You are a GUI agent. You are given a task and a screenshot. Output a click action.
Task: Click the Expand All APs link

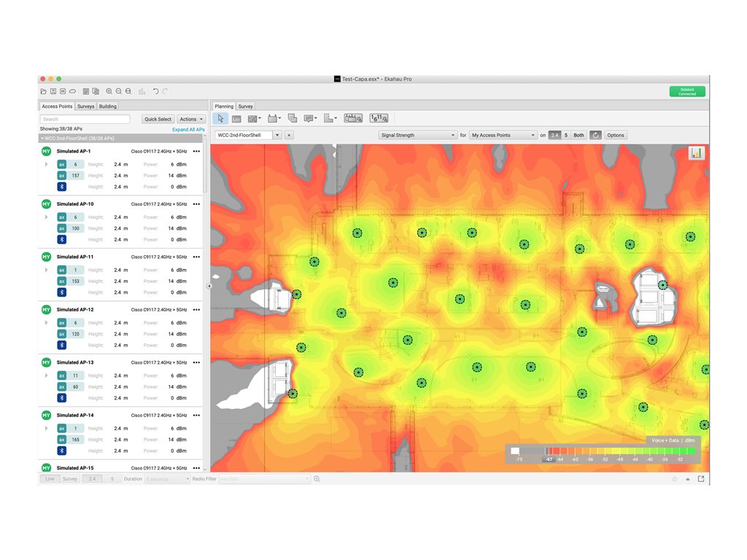[x=188, y=129]
